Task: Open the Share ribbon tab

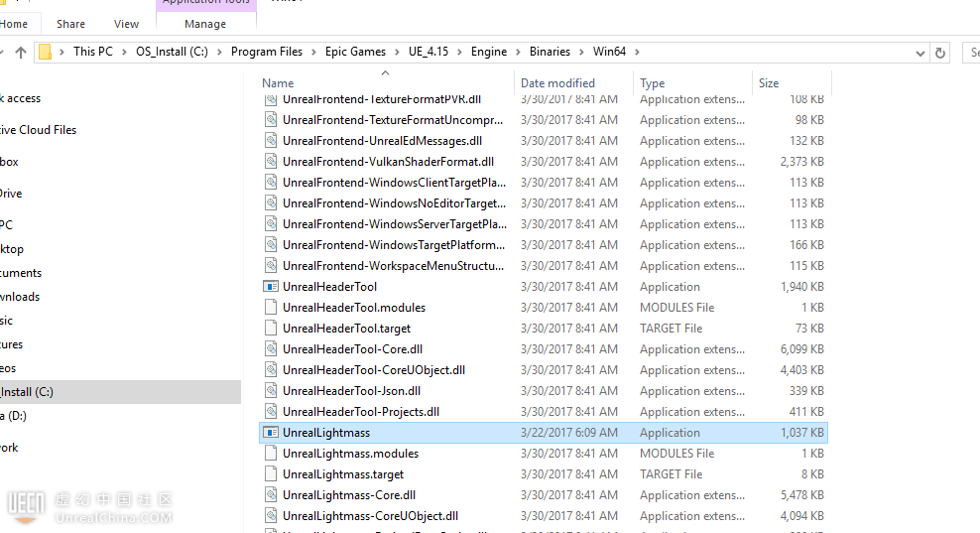Action: pos(70,24)
